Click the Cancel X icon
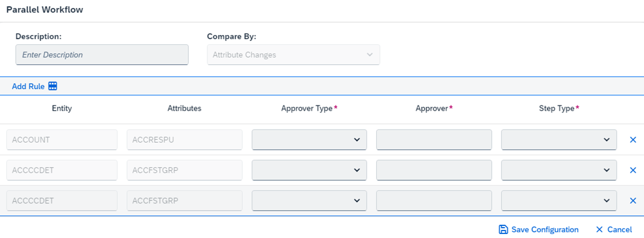The height and width of the screenshot is (238, 644). pyautogui.click(x=600, y=229)
